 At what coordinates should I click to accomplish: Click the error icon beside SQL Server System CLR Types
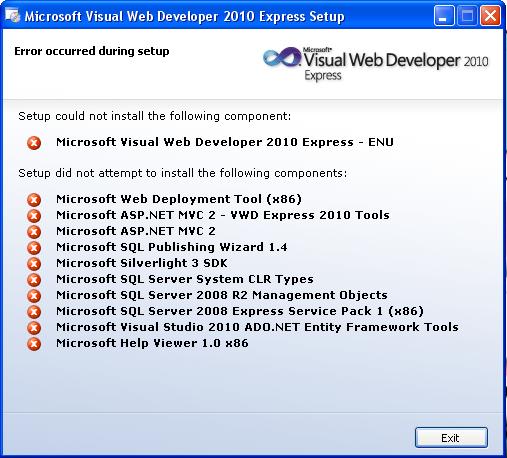coord(34,280)
